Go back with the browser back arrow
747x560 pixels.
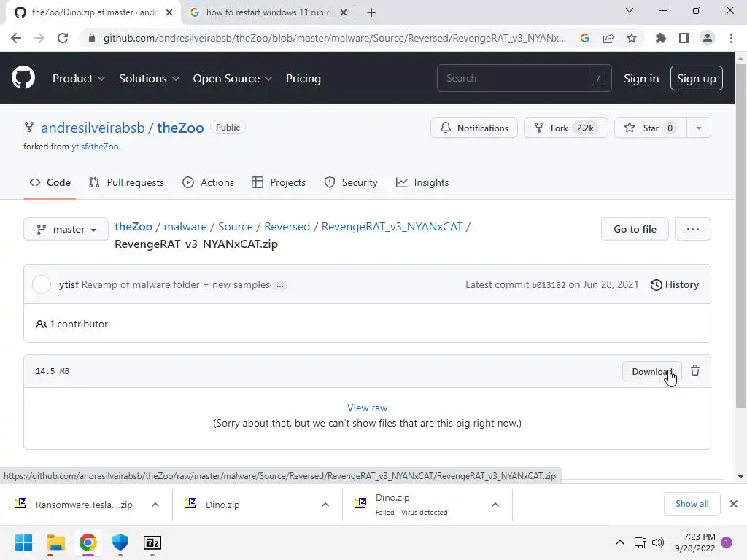(x=16, y=38)
